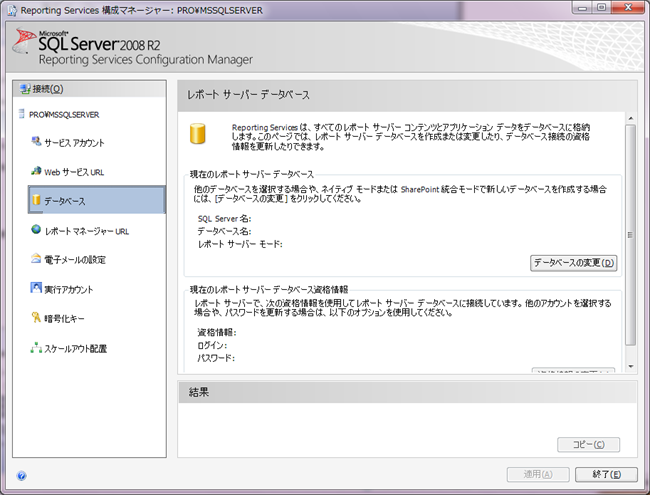The width and height of the screenshot is (650, 495).
Task: Click the 電子メールの設定 mail icon
Action: tap(36, 260)
